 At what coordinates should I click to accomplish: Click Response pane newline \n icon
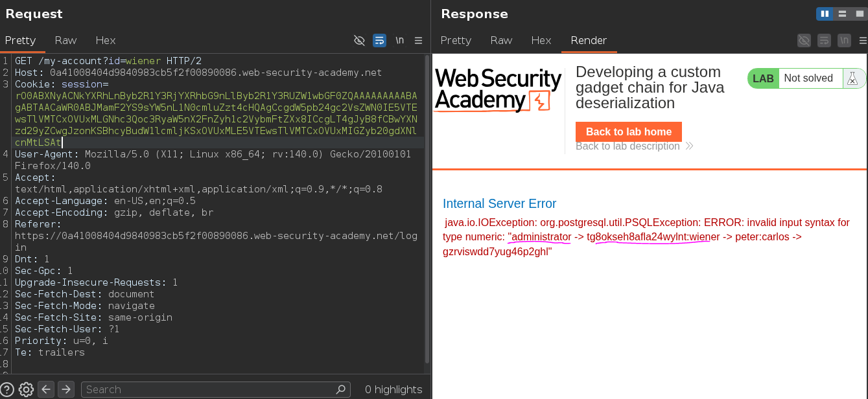[x=843, y=40]
